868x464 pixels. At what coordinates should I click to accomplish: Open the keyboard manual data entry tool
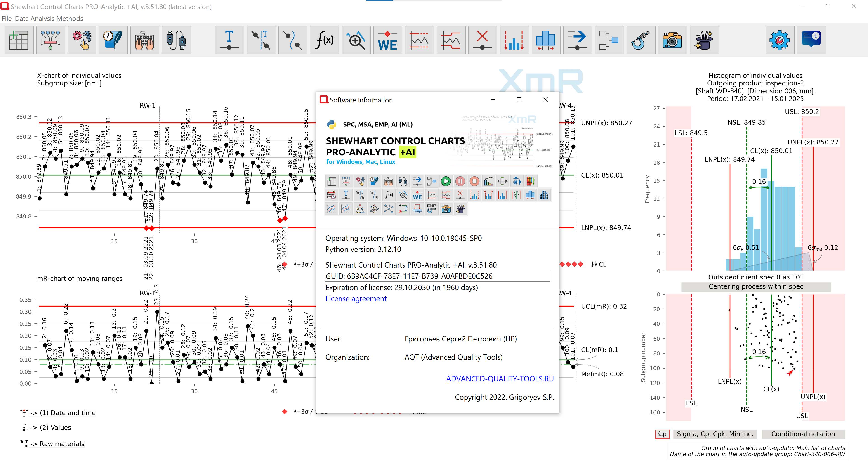pos(145,40)
